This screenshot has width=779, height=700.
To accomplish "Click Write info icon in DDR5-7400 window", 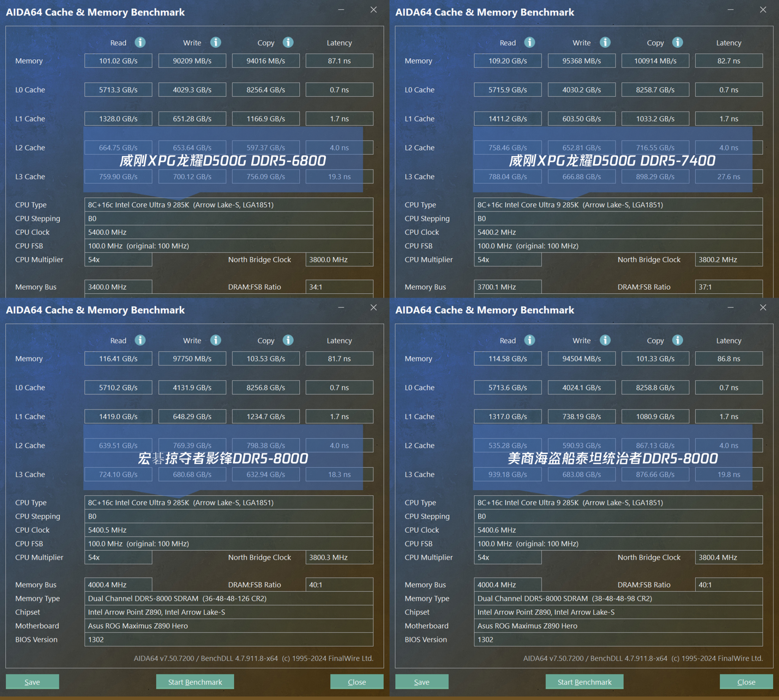I will [x=605, y=42].
